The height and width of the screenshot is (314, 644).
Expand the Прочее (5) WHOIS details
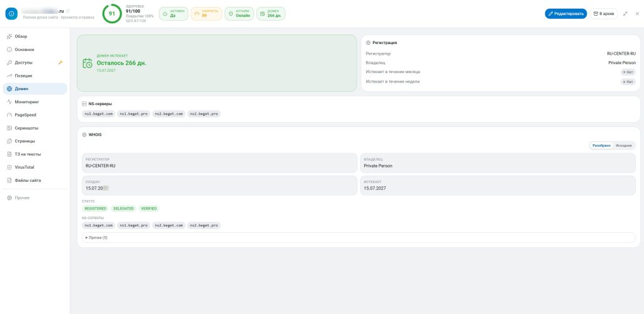coord(358,238)
